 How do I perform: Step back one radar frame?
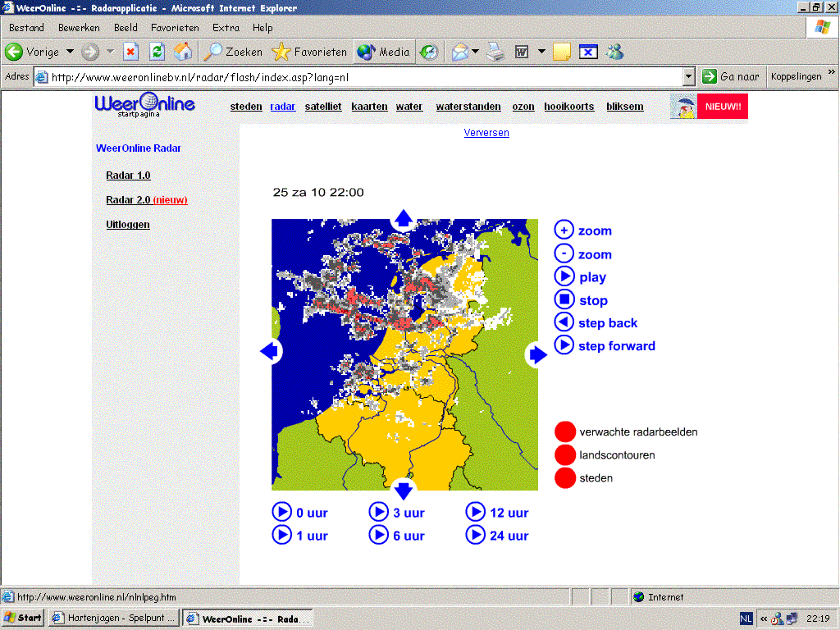tap(564, 322)
